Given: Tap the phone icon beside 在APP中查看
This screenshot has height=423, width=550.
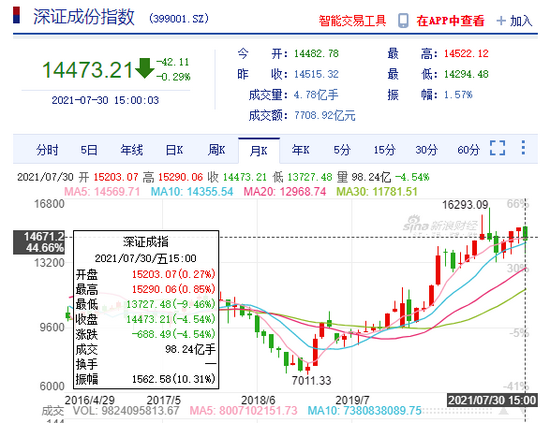Looking at the screenshot, I should pos(403,21).
